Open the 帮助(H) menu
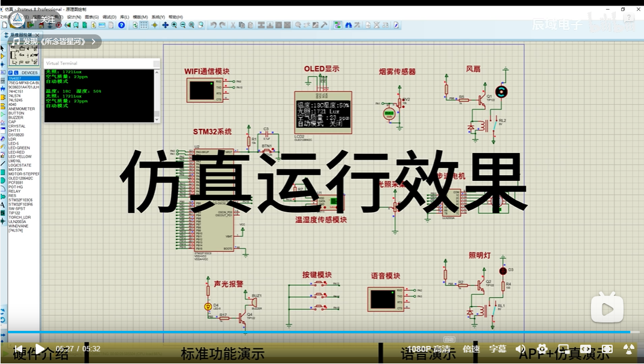Screen dimensions: 644x364 tap(175, 17)
